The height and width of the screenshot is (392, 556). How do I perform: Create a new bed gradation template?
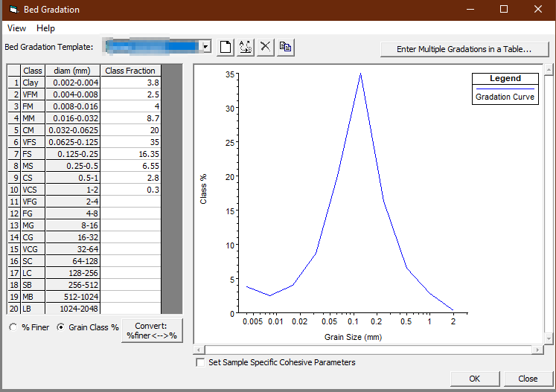226,47
